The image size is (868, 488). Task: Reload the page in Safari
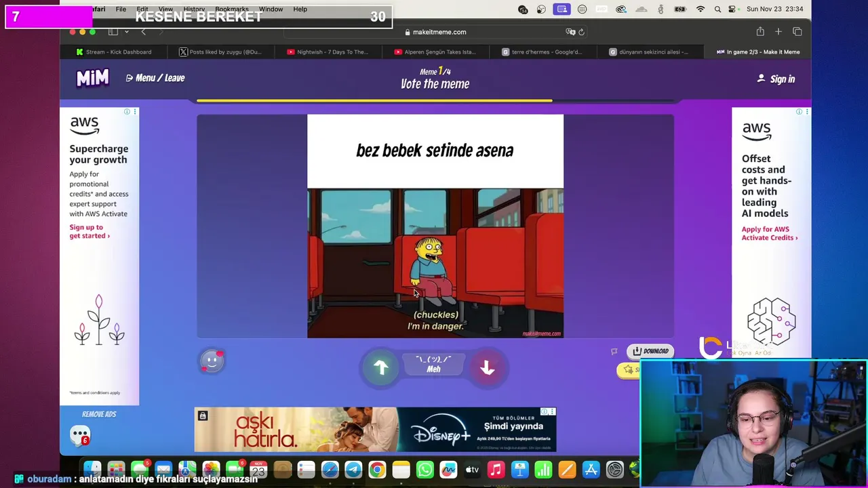tap(581, 32)
